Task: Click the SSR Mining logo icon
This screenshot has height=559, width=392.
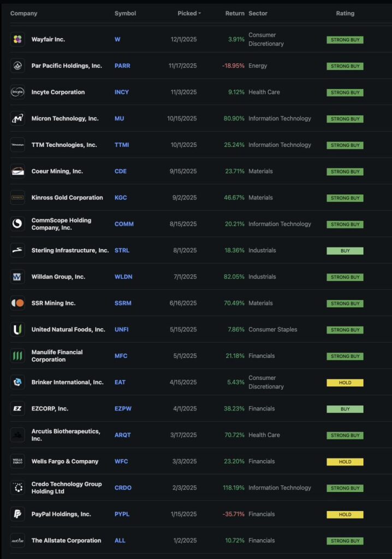Action: (x=17, y=303)
